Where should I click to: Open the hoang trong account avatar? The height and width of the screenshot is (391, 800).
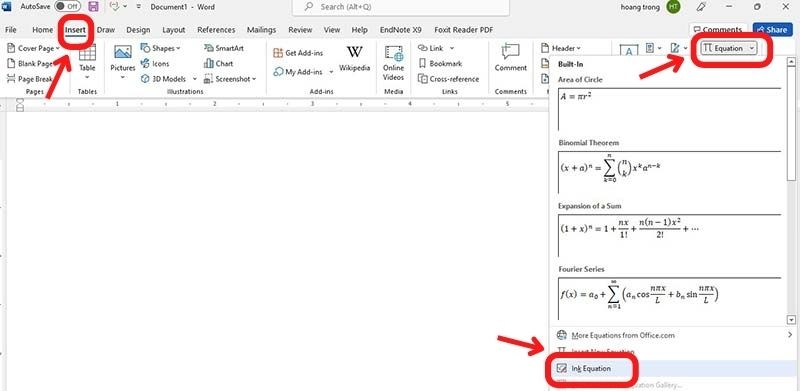tap(673, 7)
